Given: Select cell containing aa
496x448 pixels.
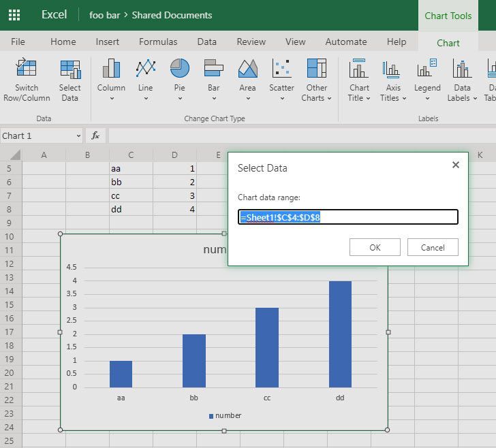Looking at the screenshot, I should [x=131, y=169].
